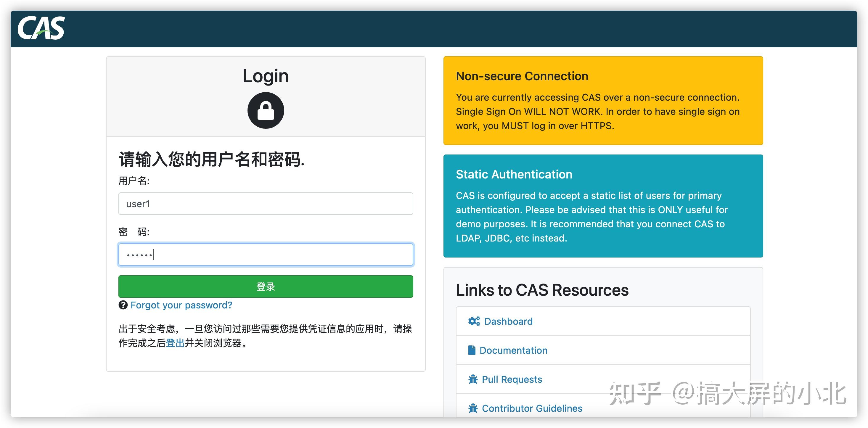Screen dimensions: 868x428
Task: Click the icon beside Contributor Guidelines
Action: tap(472, 408)
